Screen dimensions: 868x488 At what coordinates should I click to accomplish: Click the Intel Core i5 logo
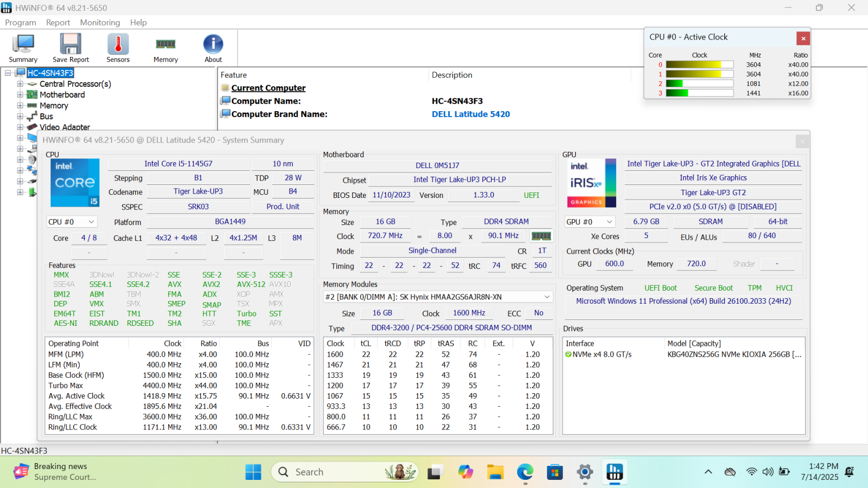pos(75,183)
